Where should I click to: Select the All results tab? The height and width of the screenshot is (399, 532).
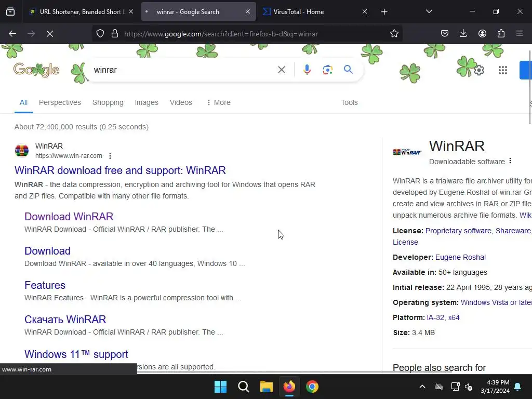pyautogui.click(x=23, y=102)
